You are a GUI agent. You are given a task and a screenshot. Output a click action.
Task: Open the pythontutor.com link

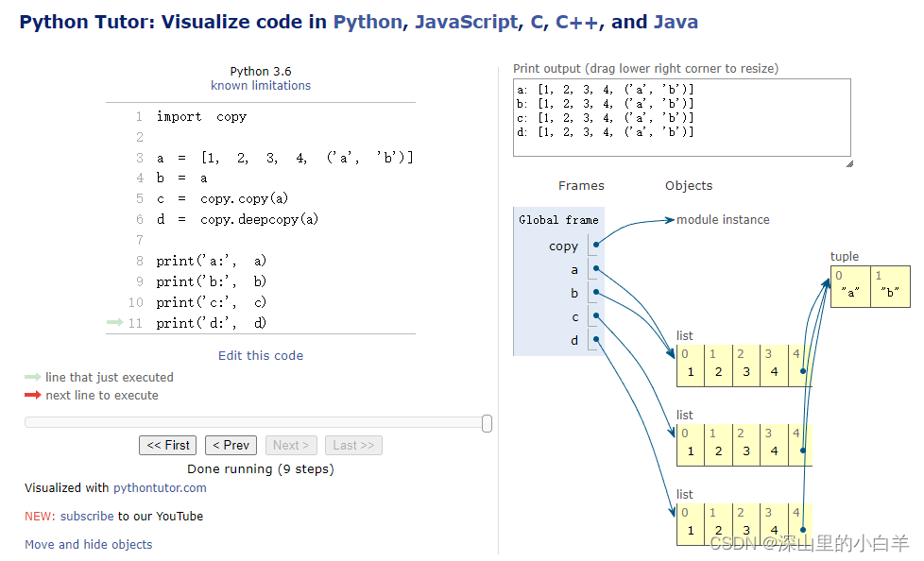[160, 488]
